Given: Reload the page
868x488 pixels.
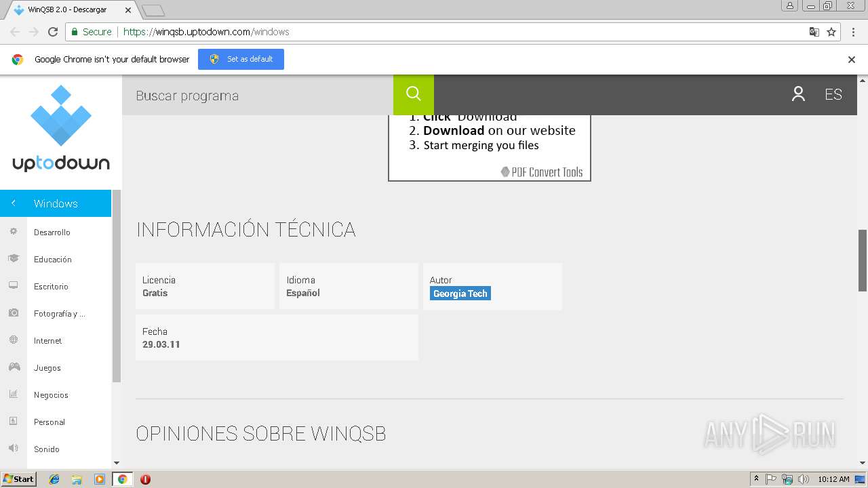Looking at the screenshot, I should pos(53,32).
